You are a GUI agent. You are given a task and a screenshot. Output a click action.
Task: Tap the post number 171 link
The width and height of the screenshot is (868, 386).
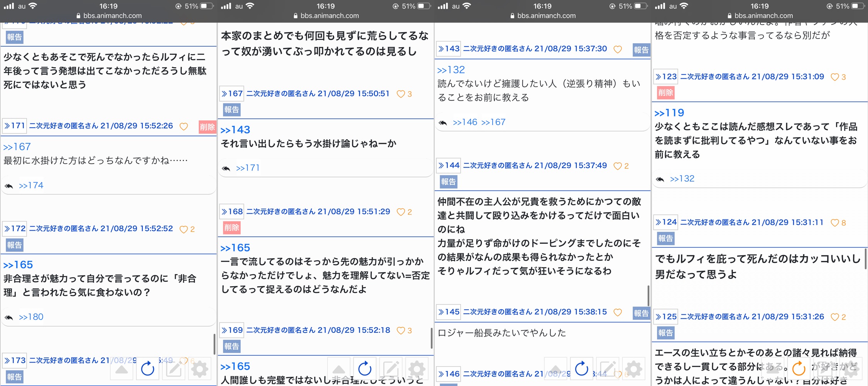pos(15,126)
